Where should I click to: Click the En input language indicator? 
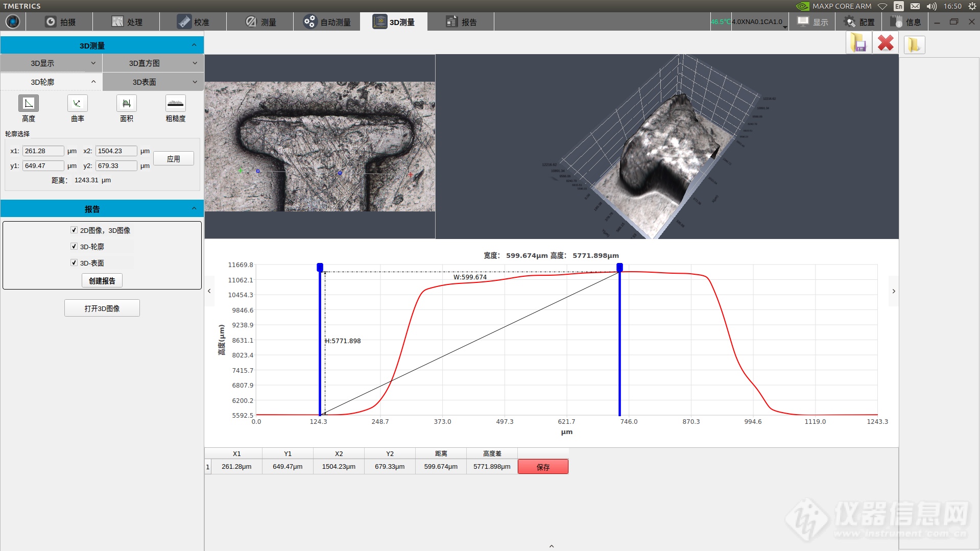[899, 6]
